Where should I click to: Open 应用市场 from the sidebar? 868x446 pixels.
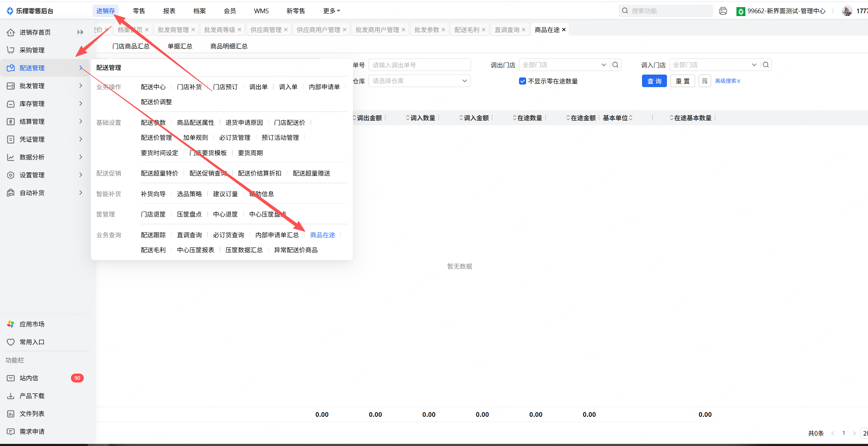pyautogui.click(x=32, y=324)
